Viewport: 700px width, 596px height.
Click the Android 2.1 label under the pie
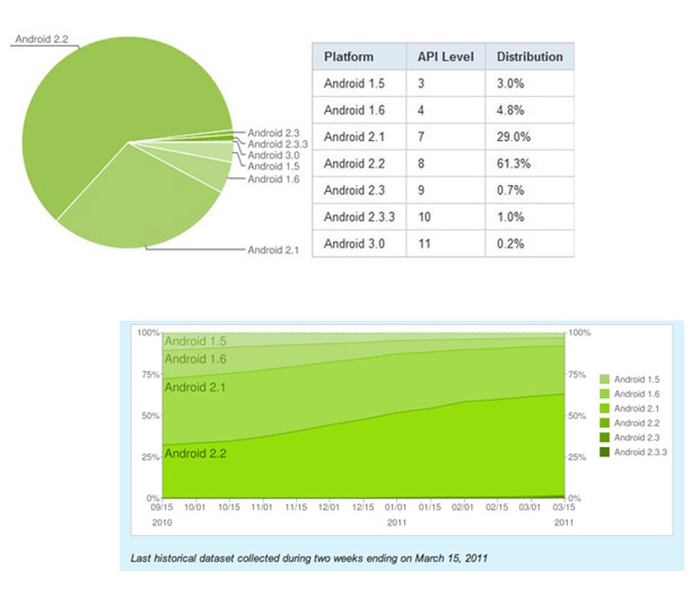point(275,250)
